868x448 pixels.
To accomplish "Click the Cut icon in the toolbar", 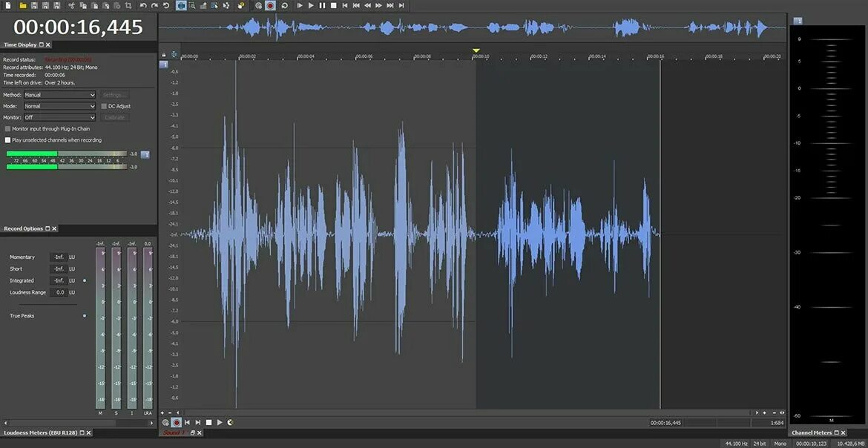I will pyautogui.click(x=70, y=5).
